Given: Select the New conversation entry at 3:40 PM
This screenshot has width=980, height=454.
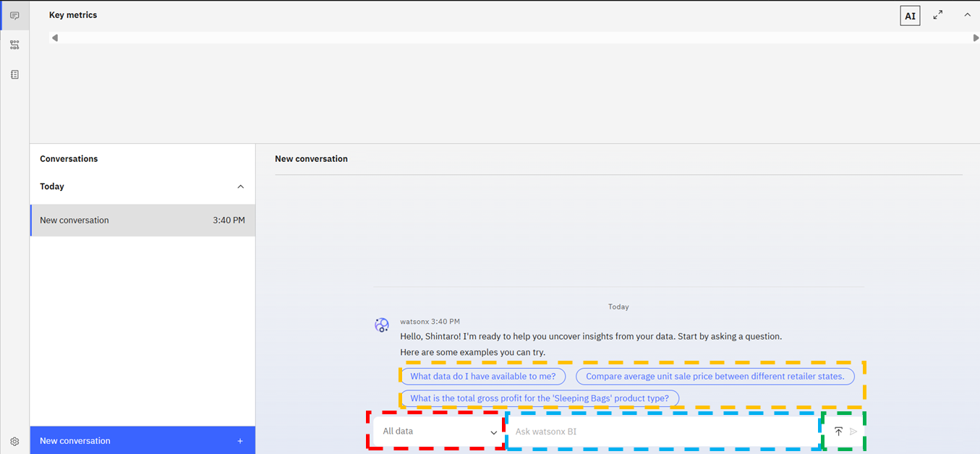Looking at the screenshot, I should tap(142, 220).
